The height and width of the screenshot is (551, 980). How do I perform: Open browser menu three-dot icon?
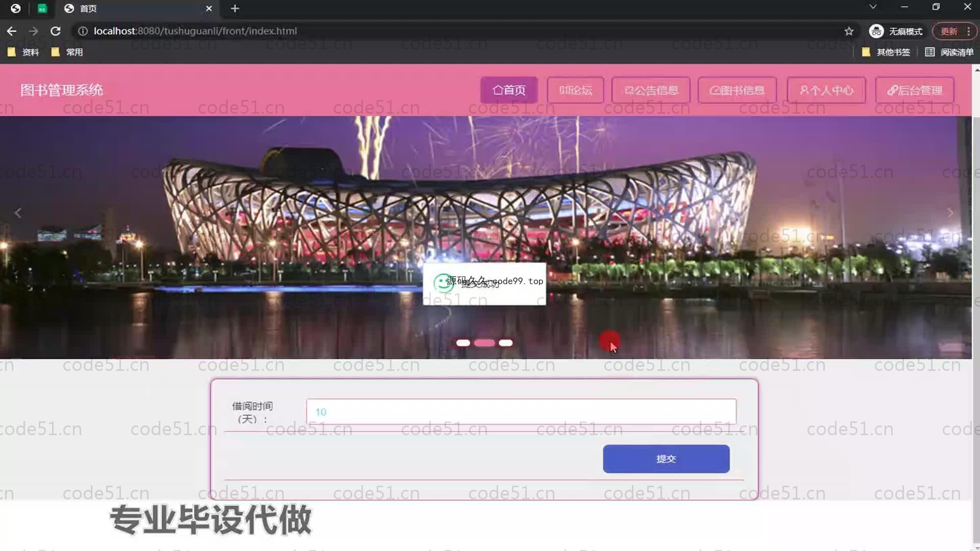(x=969, y=31)
